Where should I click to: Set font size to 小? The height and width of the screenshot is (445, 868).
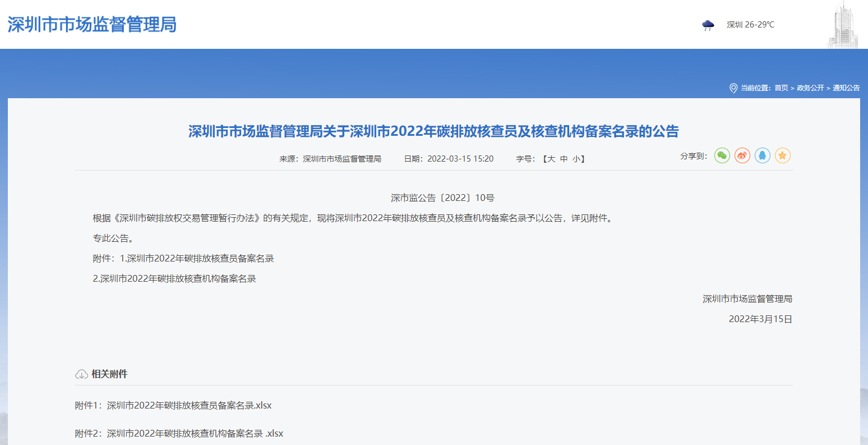coord(576,159)
